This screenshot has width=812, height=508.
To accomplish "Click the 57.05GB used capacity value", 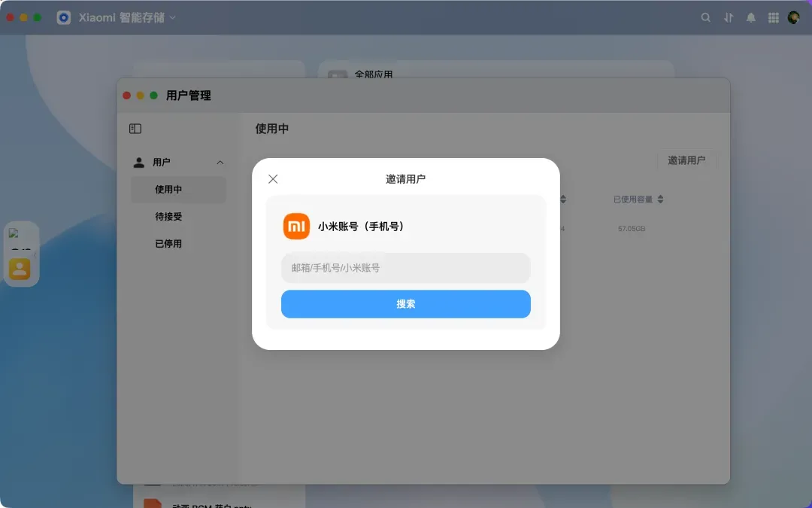I will (632, 229).
